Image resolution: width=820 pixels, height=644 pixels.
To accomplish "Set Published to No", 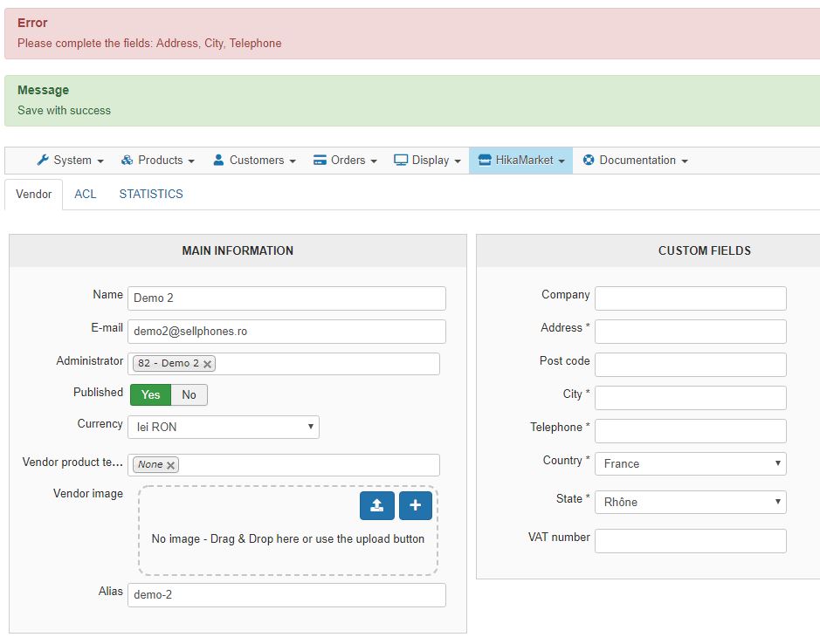I will click(189, 394).
